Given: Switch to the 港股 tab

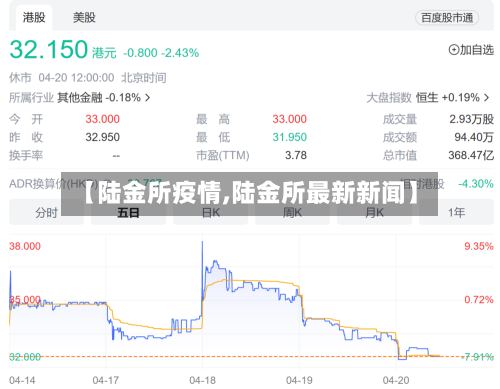Looking at the screenshot, I should 34,18.
